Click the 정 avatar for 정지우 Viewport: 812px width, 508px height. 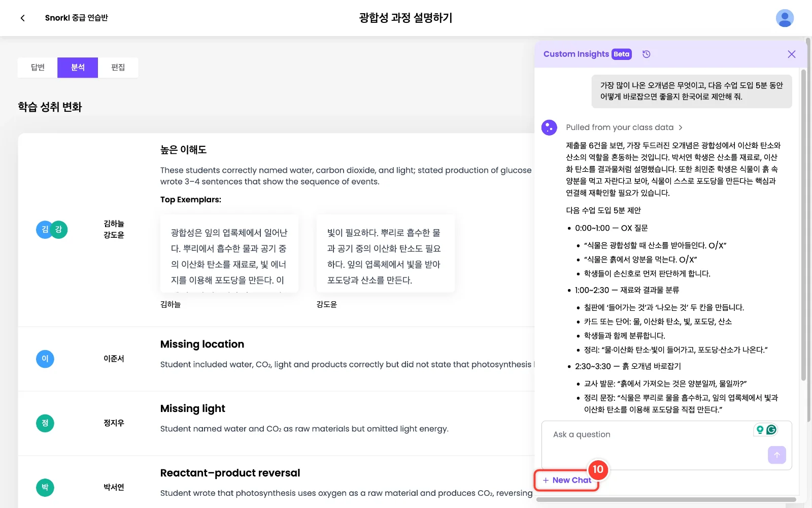click(45, 423)
